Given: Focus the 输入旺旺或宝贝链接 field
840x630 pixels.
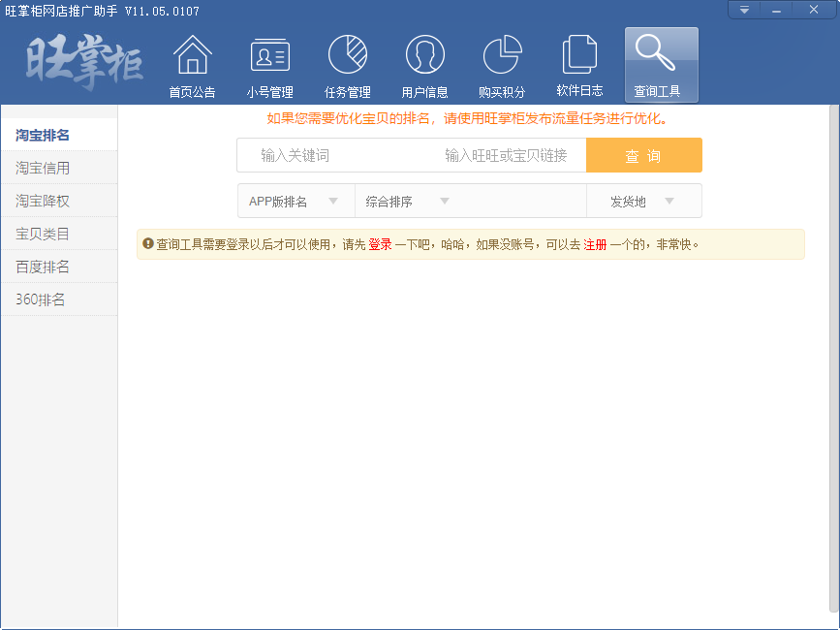Looking at the screenshot, I should tap(505, 155).
